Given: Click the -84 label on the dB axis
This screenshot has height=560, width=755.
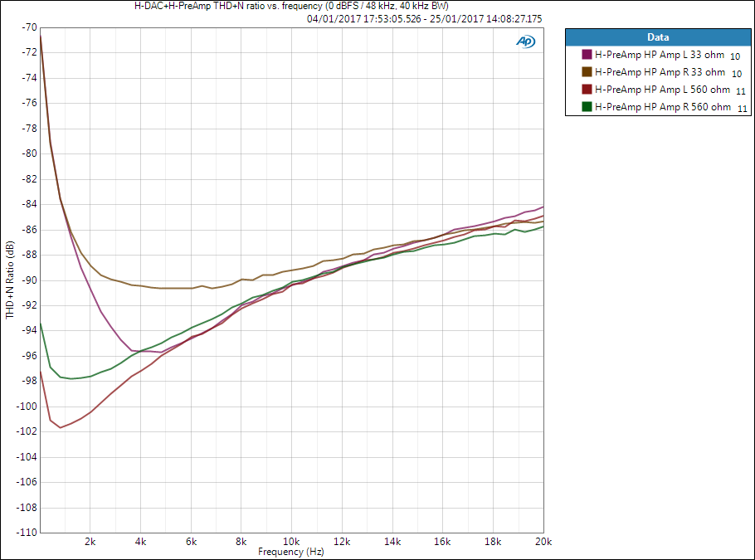Looking at the screenshot, I should 29,204.
